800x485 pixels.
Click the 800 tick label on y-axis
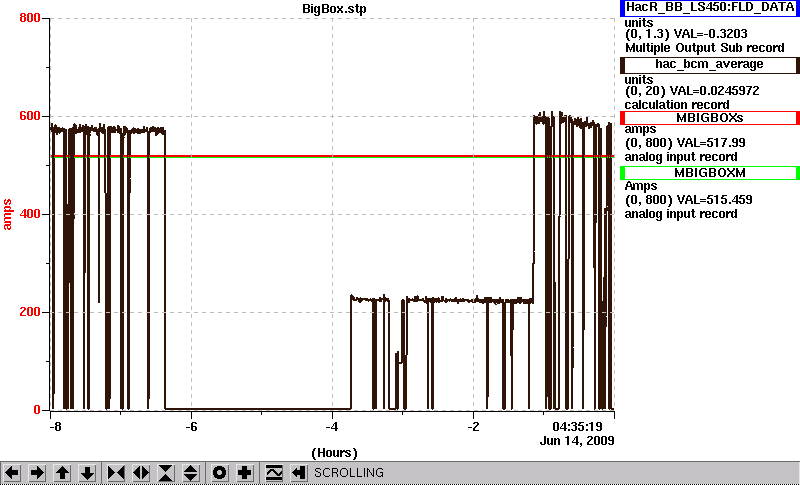coord(30,18)
